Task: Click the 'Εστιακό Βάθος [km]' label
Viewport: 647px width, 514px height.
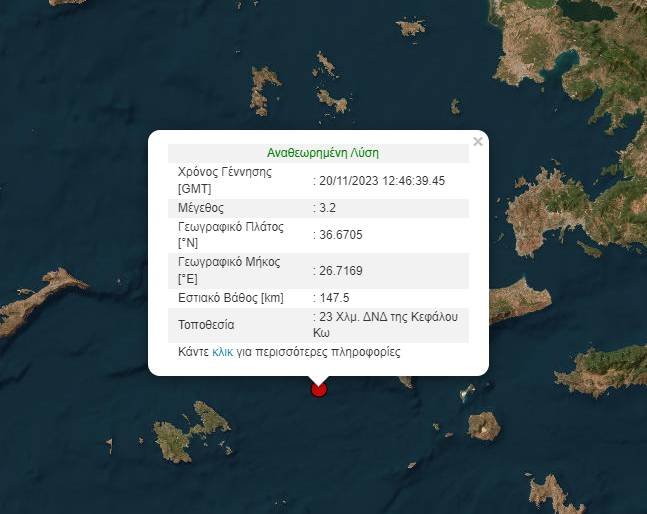Action: pyautogui.click(x=229, y=297)
